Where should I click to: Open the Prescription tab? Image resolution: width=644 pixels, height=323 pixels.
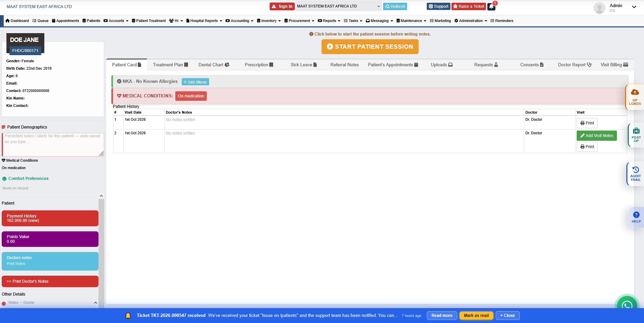pos(259,65)
